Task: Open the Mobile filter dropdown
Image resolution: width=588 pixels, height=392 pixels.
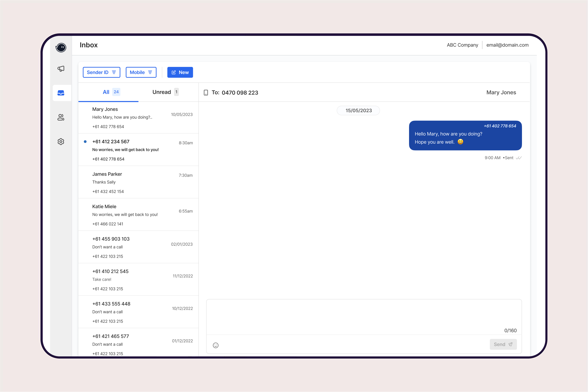Action: pos(141,72)
